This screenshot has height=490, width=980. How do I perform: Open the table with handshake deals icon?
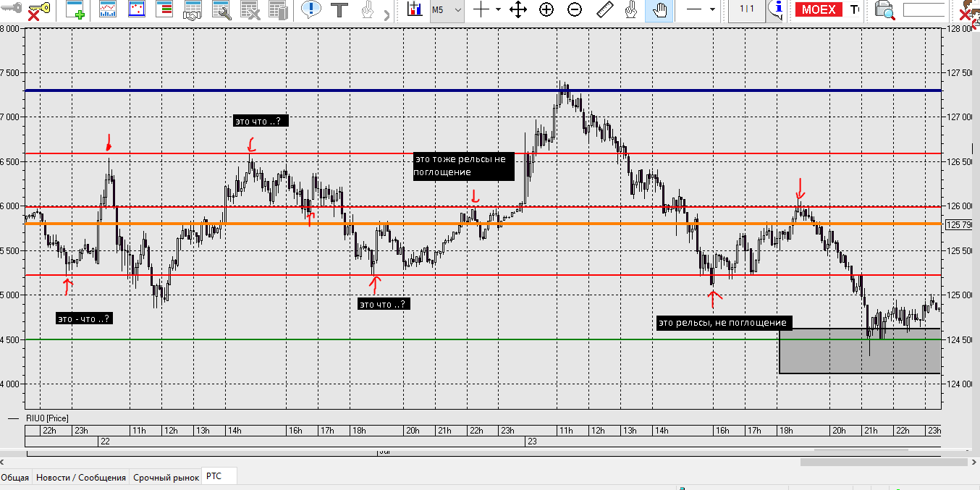click(x=193, y=10)
